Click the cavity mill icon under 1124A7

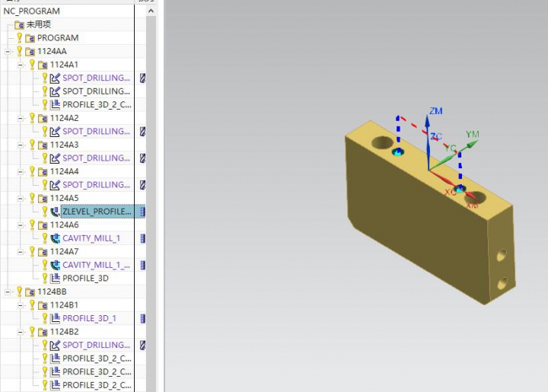click(x=55, y=265)
